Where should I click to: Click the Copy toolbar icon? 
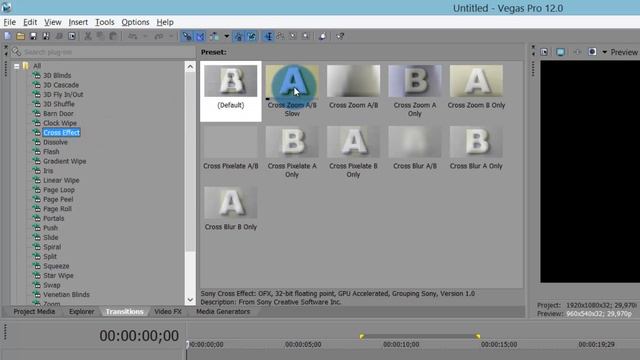[100, 36]
